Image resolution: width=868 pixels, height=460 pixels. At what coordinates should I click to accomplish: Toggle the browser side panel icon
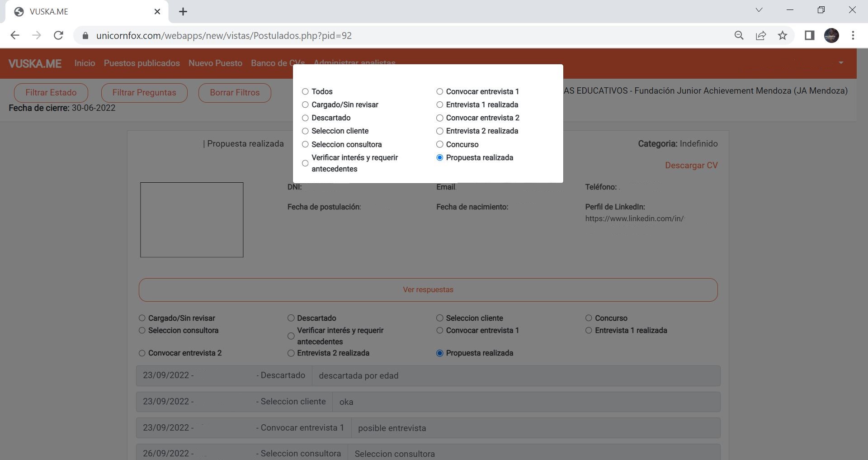pyautogui.click(x=809, y=35)
